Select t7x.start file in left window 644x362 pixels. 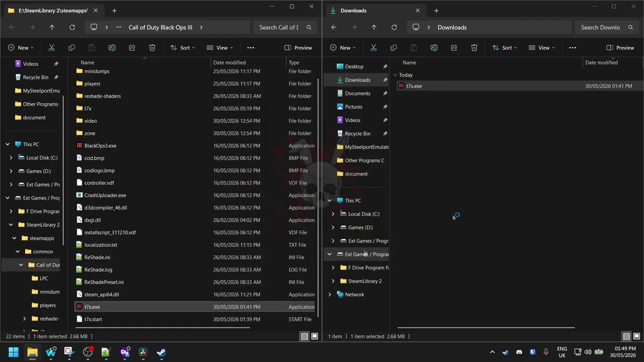tap(93, 319)
